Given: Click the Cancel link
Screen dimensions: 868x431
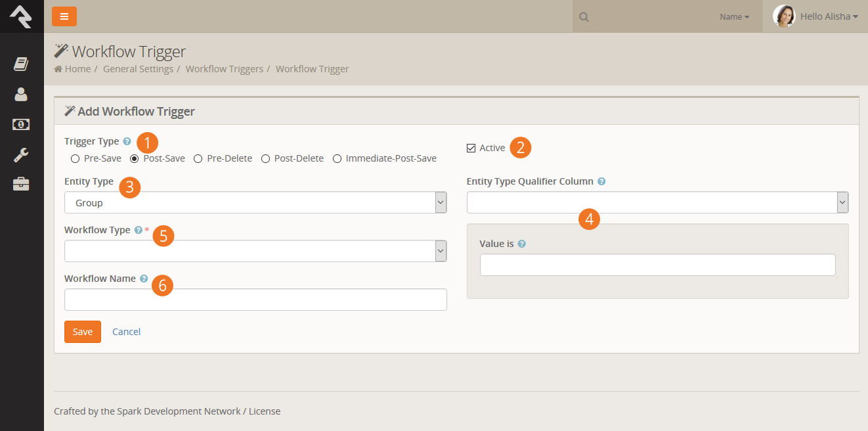Looking at the screenshot, I should (x=126, y=332).
